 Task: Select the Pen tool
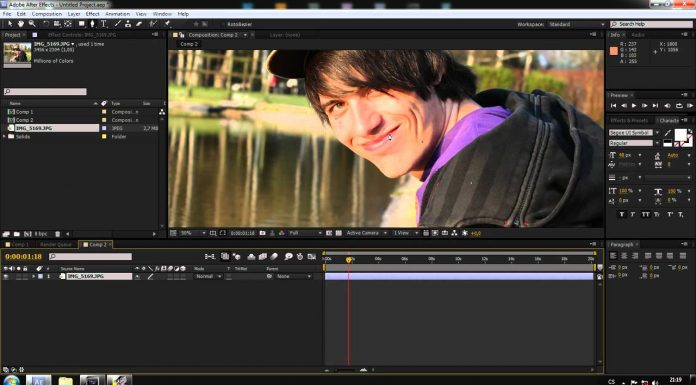pos(92,24)
